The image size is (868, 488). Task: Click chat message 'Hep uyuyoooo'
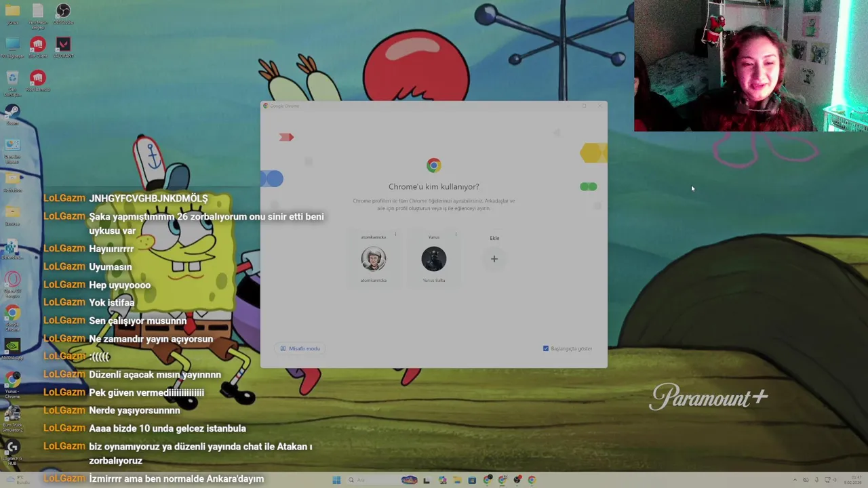tap(120, 285)
